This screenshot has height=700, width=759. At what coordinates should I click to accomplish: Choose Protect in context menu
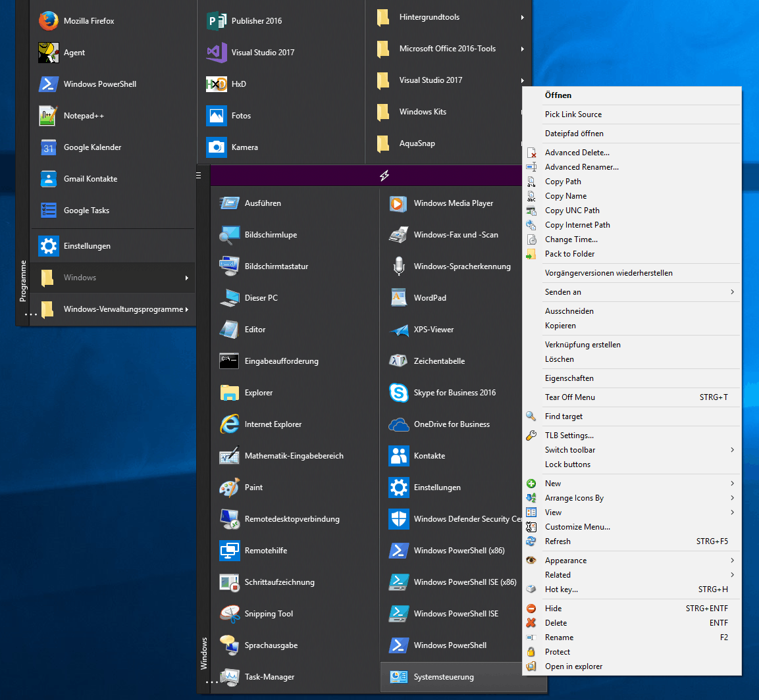[632, 651]
